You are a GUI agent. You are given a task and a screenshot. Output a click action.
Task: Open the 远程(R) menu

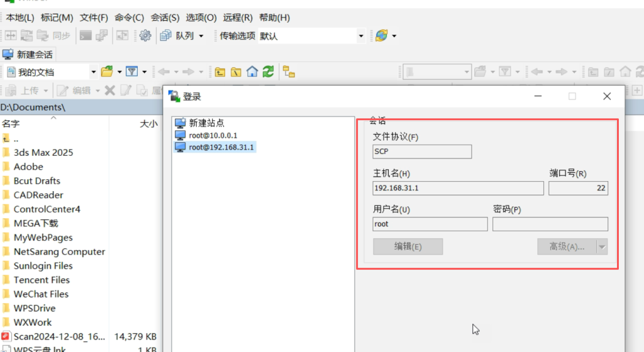pos(238,18)
